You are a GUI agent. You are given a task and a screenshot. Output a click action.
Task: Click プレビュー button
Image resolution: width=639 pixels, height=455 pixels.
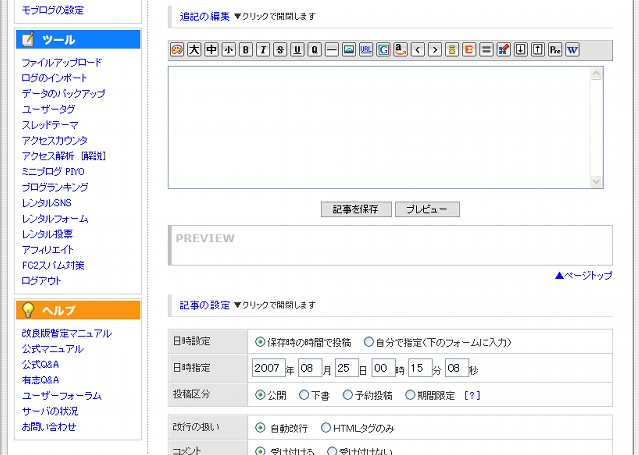point(427,209)
